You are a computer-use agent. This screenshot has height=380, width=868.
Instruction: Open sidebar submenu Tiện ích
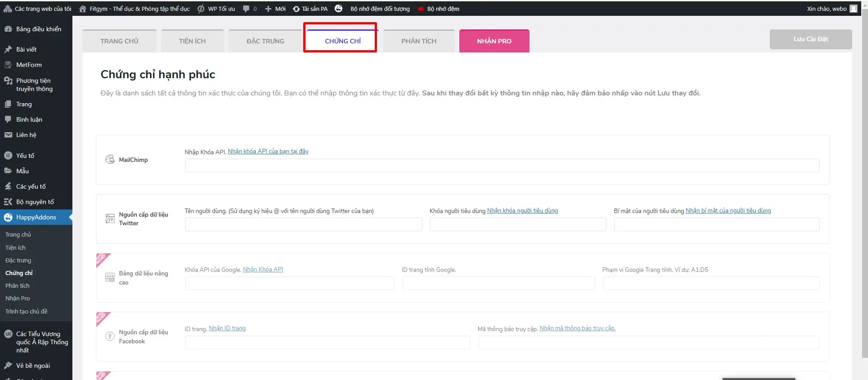click(x=15, y=247)
